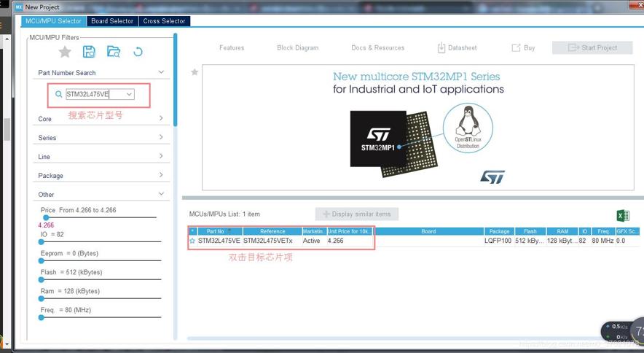Click the Start Project button

click(592, 47)
